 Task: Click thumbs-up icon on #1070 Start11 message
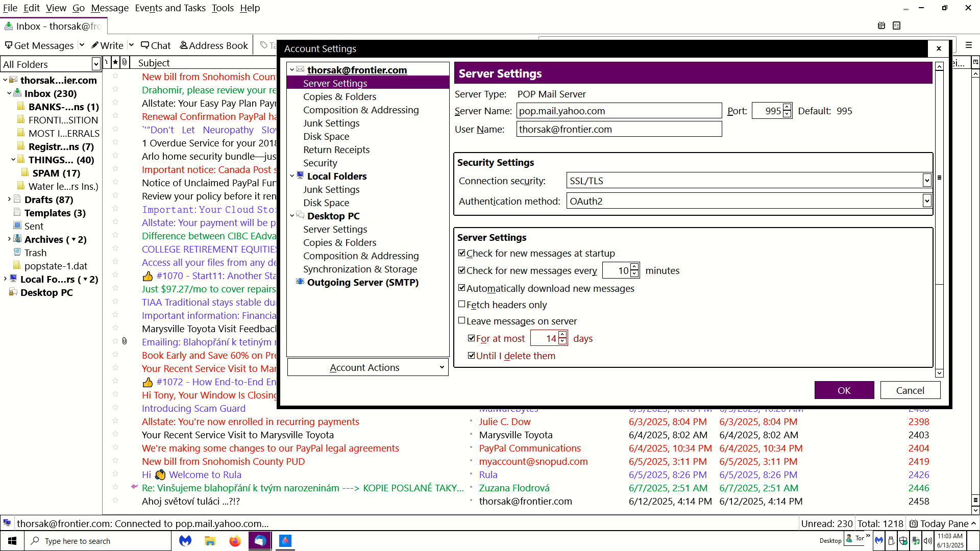pyautogui.click(x=148, y=276)
